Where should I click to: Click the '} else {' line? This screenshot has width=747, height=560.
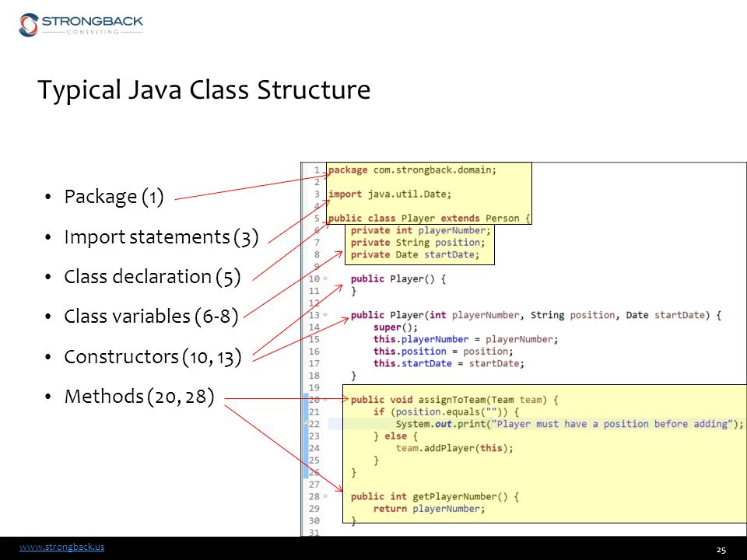click(x=395, y=436)
